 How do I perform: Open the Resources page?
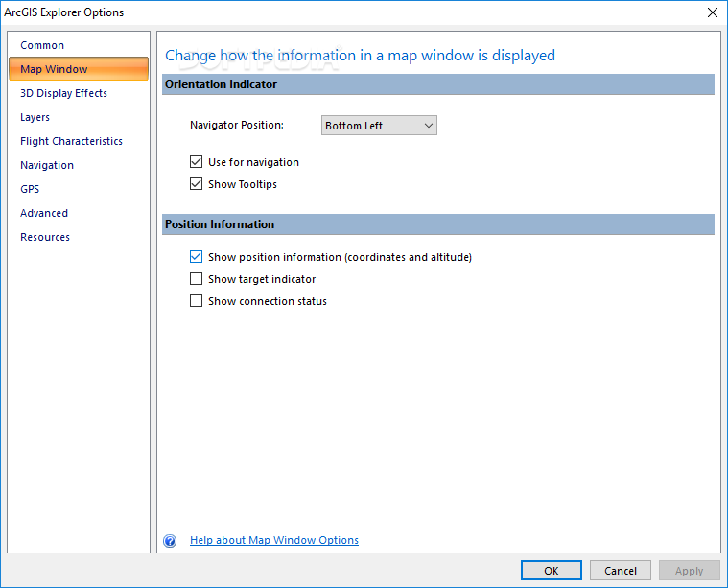coord(45,237)
